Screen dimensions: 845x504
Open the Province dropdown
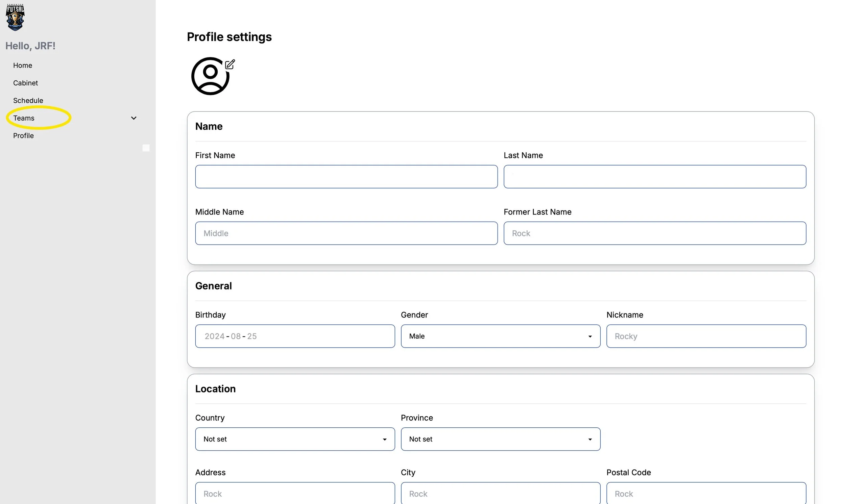click(500, 439)
